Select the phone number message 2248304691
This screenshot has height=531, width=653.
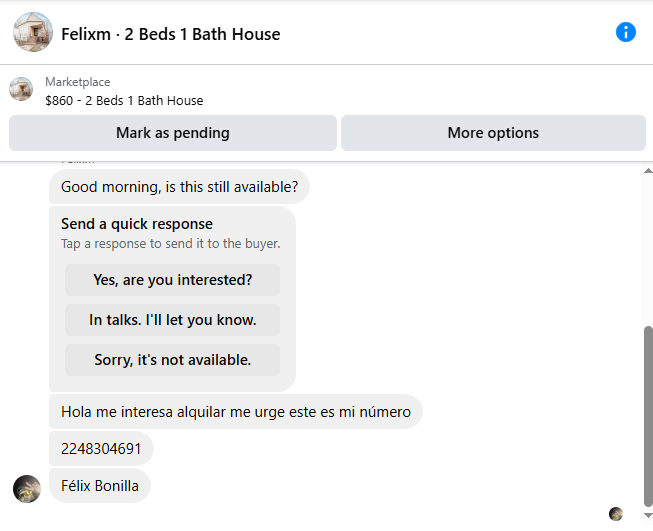coord(101,449)
